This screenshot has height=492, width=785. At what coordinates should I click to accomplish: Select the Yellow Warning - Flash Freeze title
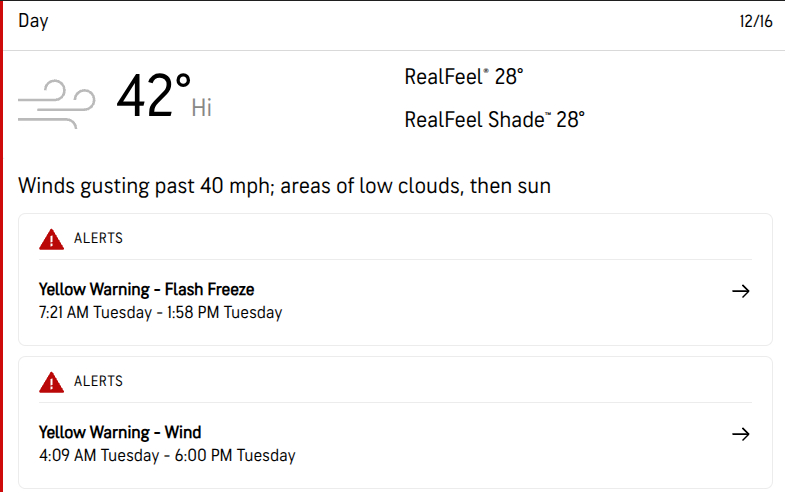coord(146,290)
